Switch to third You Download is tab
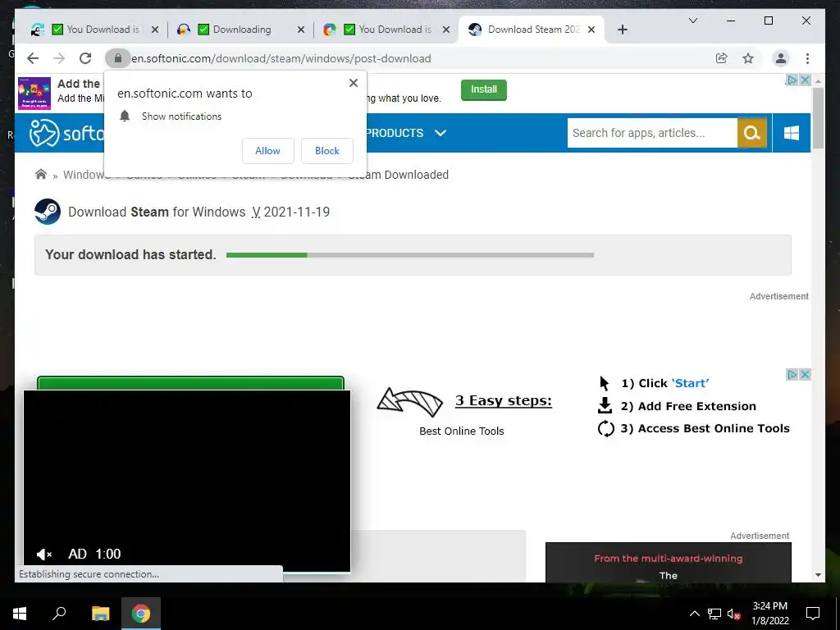Viewport: 840px width, 630px height. pyautogui.click(x=387, y=30)
